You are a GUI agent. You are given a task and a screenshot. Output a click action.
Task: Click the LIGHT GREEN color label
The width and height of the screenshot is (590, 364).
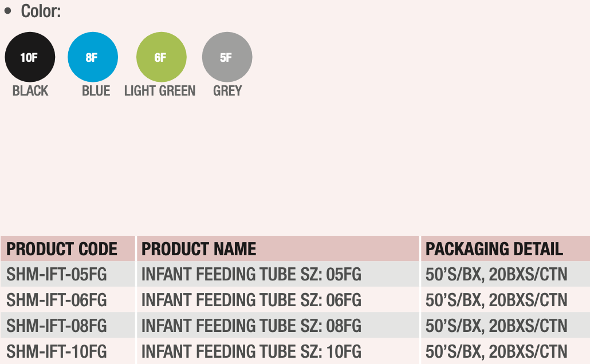160,90
